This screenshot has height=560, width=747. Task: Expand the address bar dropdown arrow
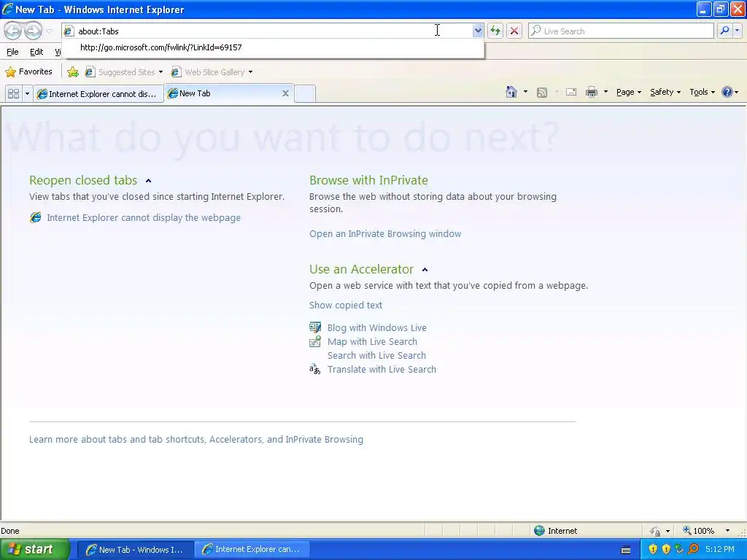(478, 31)
